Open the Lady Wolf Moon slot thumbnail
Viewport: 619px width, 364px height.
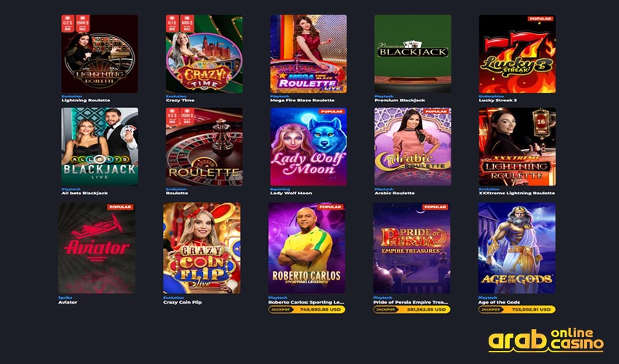tap(308, 146)
